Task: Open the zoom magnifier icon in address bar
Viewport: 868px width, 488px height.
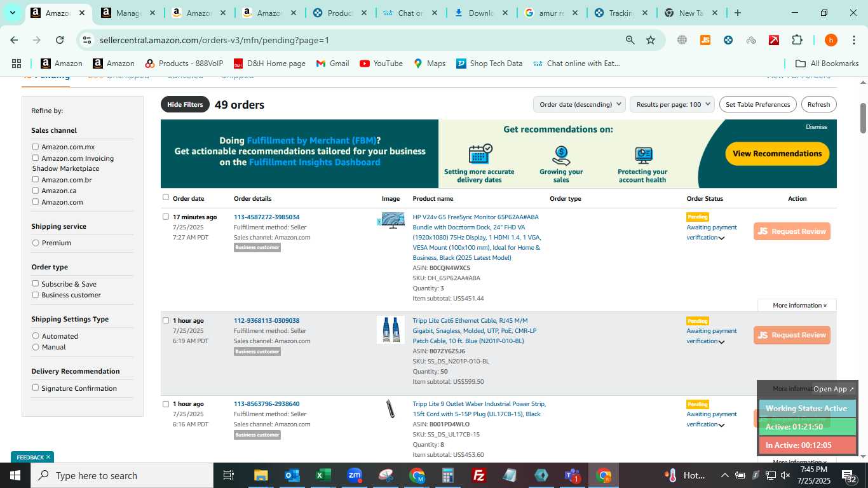Action: click(630, 40)
